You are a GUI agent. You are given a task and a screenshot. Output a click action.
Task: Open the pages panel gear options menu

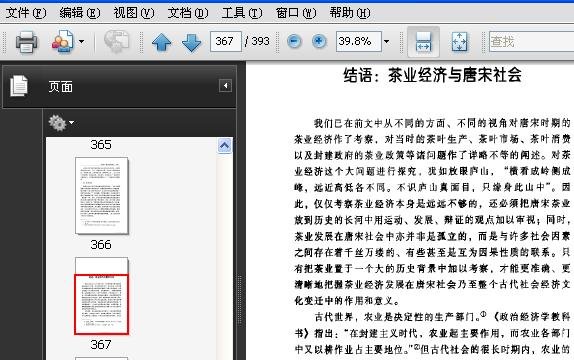point(61,123)
